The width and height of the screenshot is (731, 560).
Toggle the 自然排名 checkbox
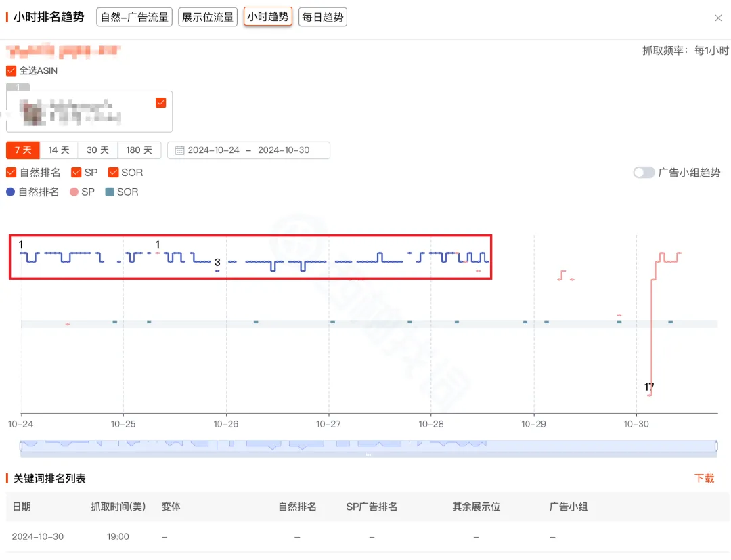pyautogui.click(x=12, y=173)
